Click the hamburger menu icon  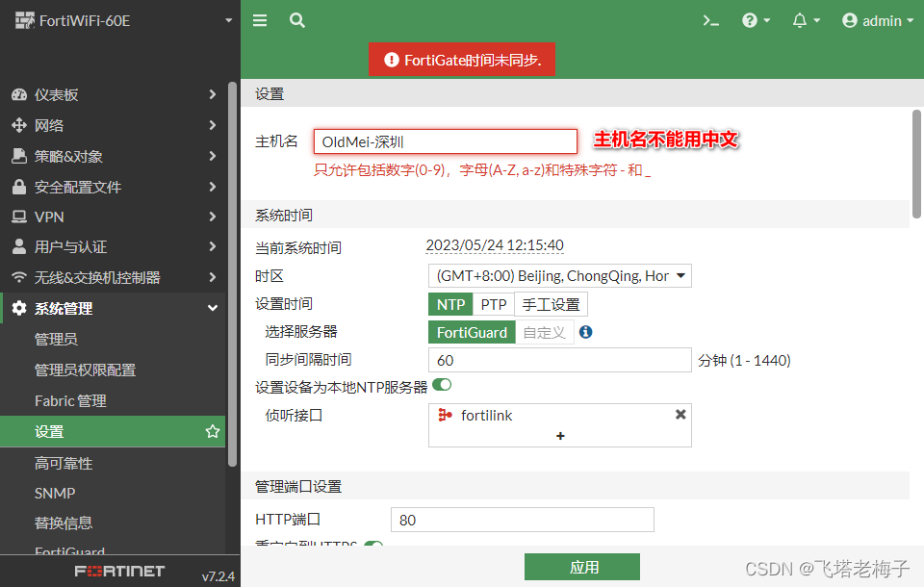(260, 20)
